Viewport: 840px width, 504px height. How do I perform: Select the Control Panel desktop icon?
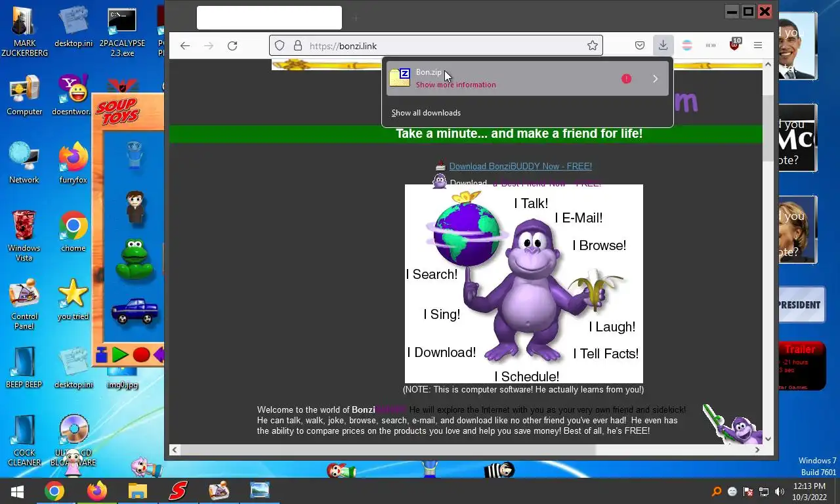point(24,304)
